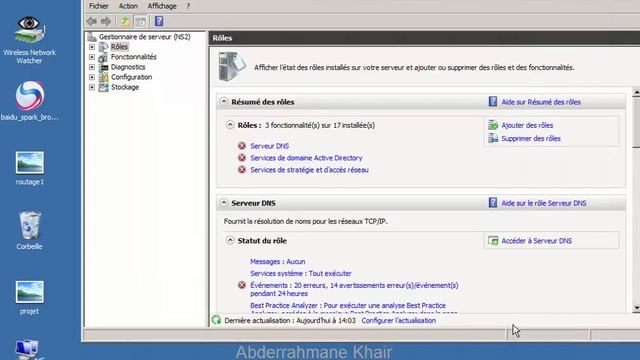Select Configuration in the tree
Viewport: 640px width, 360px height.
(131, 77)
